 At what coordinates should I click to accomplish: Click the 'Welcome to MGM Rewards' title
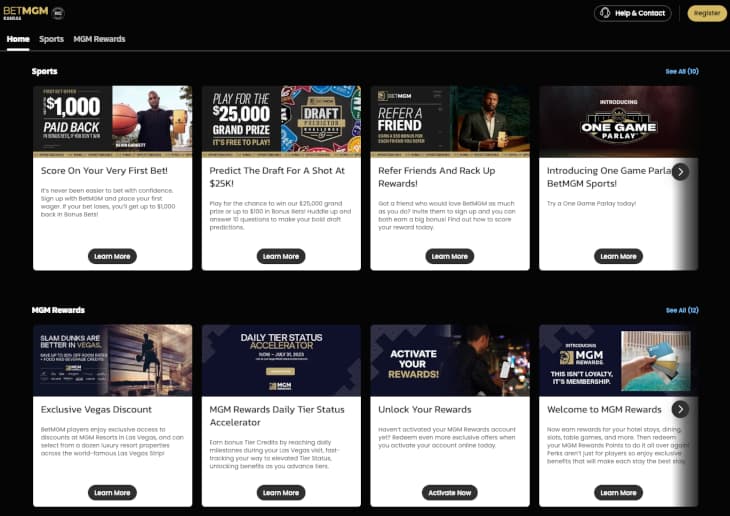604,409
